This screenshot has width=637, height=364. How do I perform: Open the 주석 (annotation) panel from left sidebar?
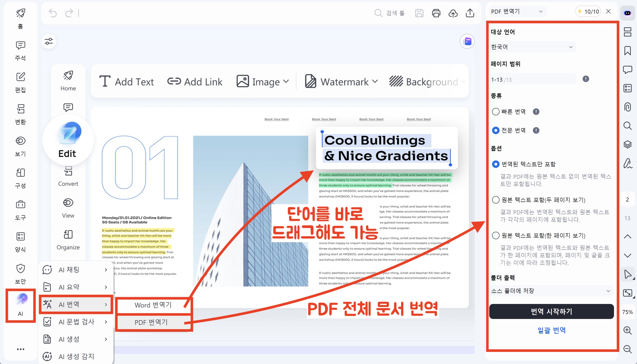(20, 50)
